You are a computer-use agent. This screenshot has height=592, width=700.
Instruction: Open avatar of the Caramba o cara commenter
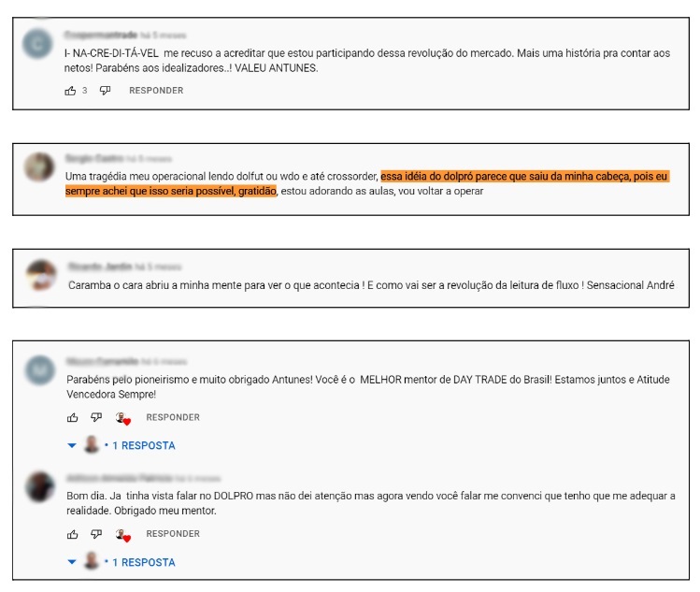40,275
